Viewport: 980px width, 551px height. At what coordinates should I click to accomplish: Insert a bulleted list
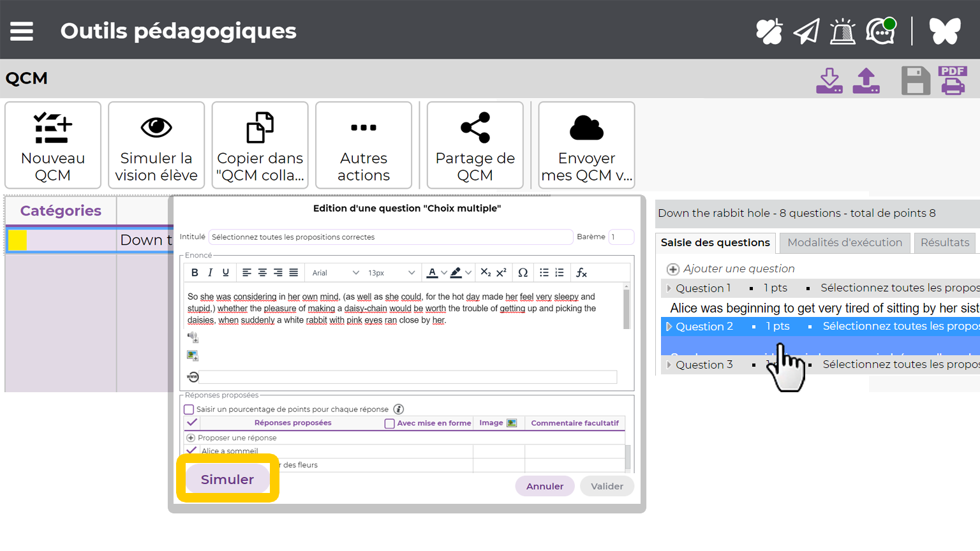click(x=544, y=272)
